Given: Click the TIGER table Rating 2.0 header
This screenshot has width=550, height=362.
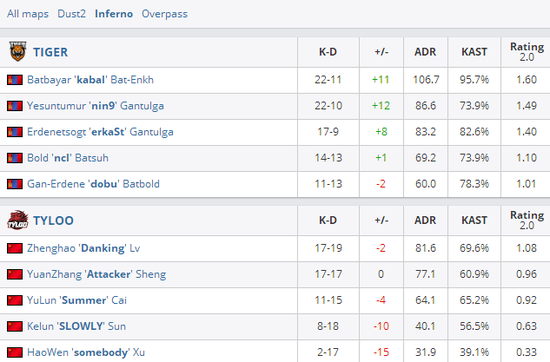Looking at the screenshot, I should 527,52.
